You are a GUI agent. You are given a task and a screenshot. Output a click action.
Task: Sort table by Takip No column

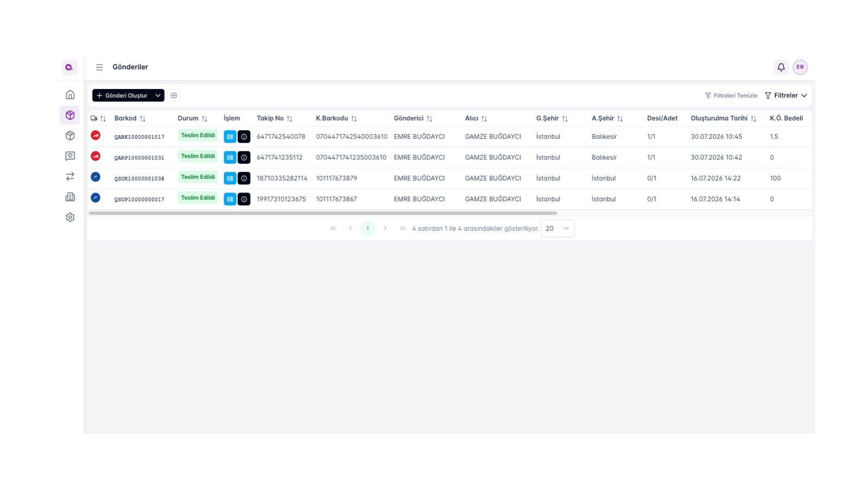(x=290, y=119)
